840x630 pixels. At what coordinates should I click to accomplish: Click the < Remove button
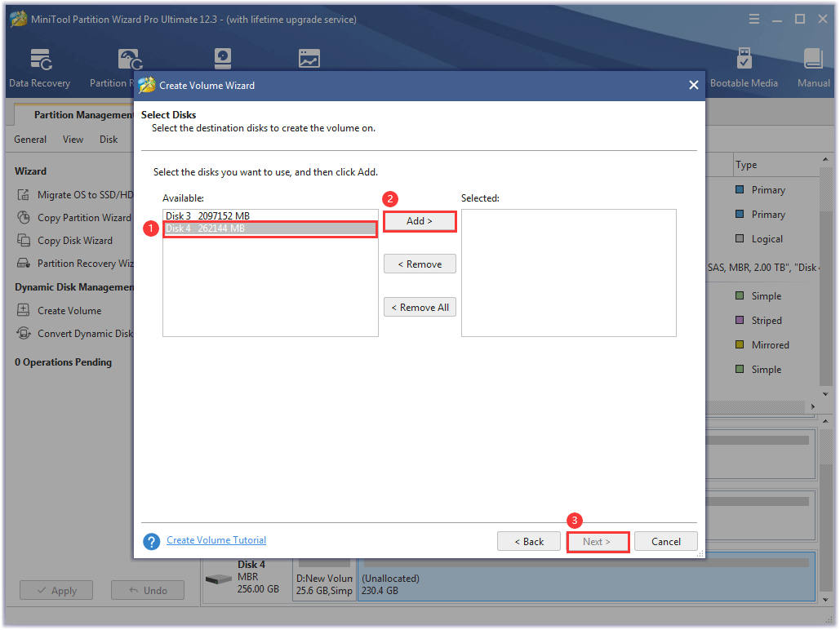[x=420, y=264]
